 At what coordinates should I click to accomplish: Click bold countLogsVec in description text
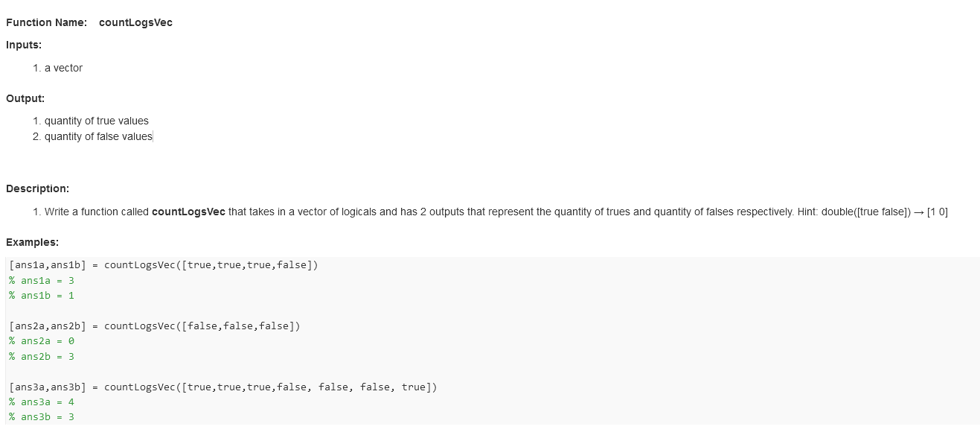[188, 212]
